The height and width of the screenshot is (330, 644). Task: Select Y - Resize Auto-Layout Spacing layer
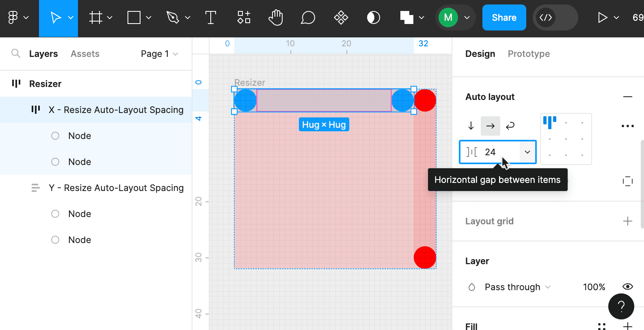click(96, 188)
